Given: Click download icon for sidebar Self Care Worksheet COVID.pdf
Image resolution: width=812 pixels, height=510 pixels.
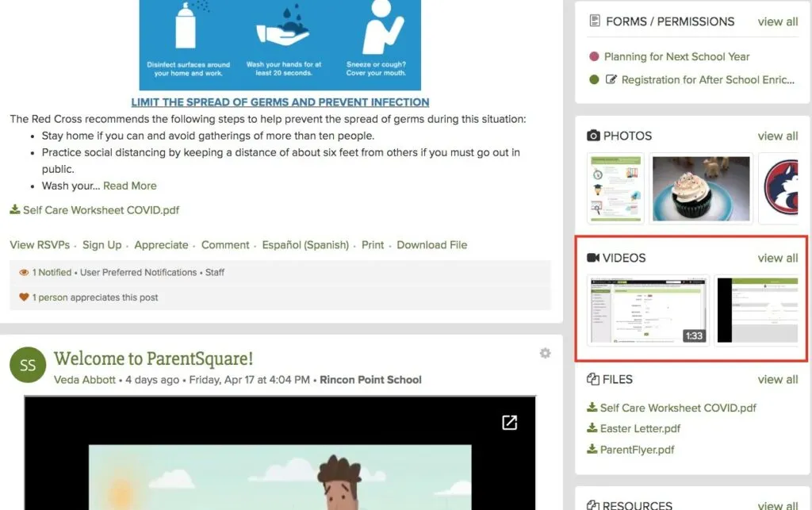Looking at the screenshot, I should point(592,407).
